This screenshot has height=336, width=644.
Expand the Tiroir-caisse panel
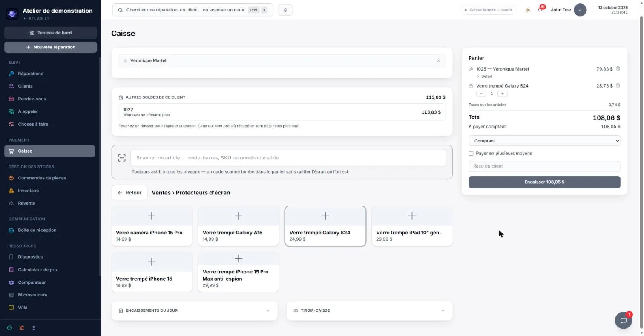click(x=369, y=310)
